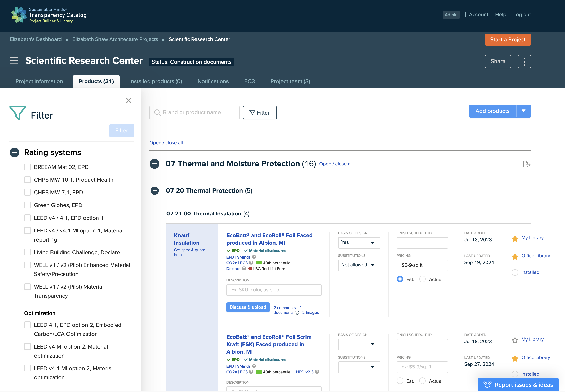This screenshot has height=392, width=565.
Task: Open the Installed products (0) tab
Action: click(156, 82)
